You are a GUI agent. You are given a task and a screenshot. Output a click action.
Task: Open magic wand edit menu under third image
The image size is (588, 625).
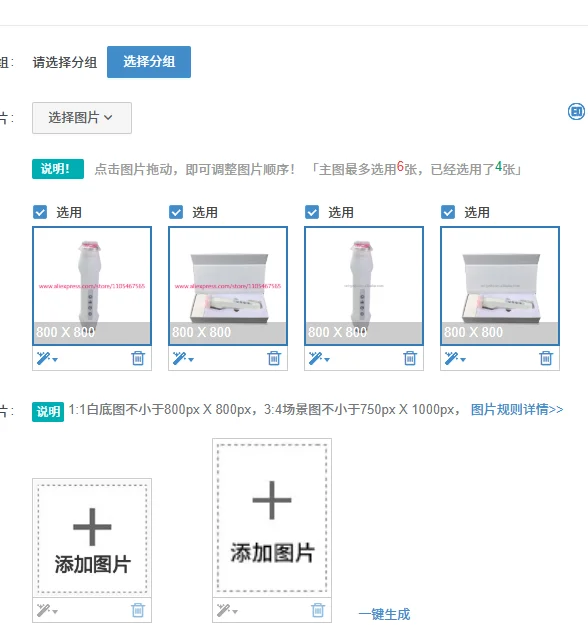[x=319, y=358]
